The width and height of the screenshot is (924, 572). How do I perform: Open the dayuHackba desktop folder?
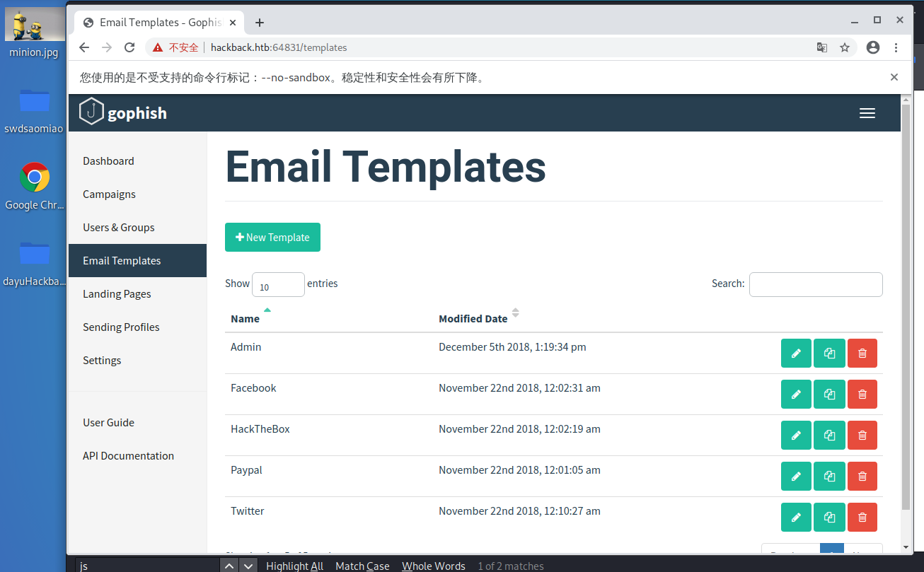click(34, 263)
